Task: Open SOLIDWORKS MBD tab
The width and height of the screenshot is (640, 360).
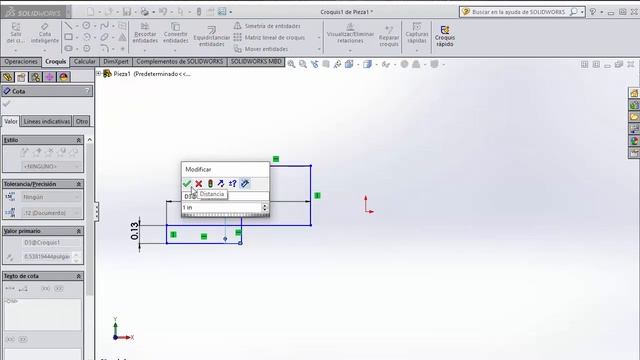Action: (256, 62)
